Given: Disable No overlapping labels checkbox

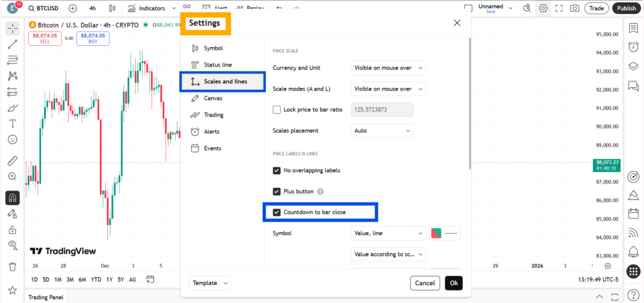Looking at the screenshot, I should [277, 170].
